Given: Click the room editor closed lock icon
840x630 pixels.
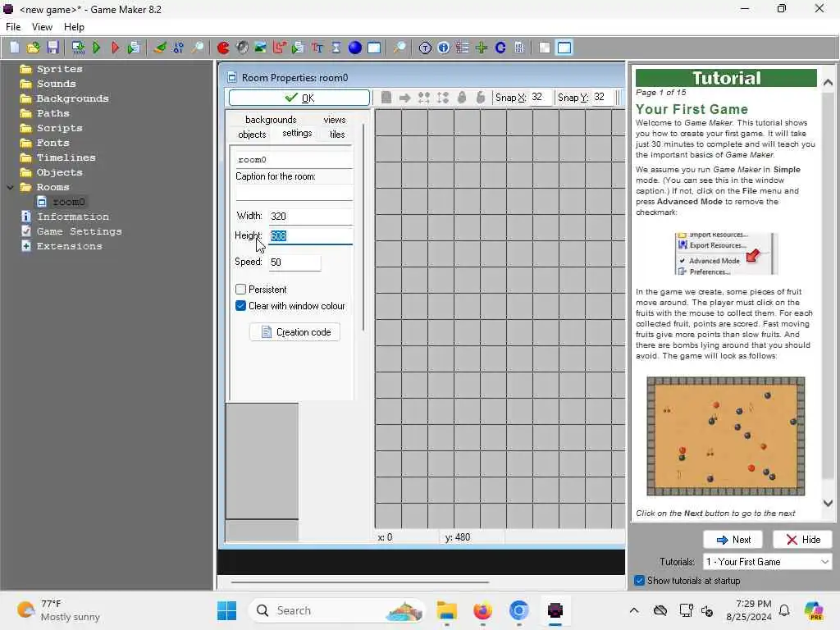Looking at the screenshot, I should click(462, 98).
